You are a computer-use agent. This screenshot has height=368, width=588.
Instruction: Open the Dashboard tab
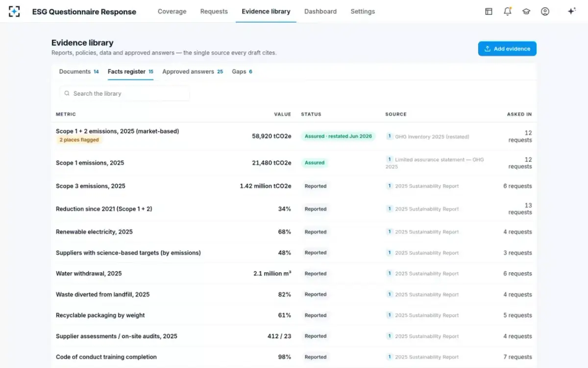[320, 11]
